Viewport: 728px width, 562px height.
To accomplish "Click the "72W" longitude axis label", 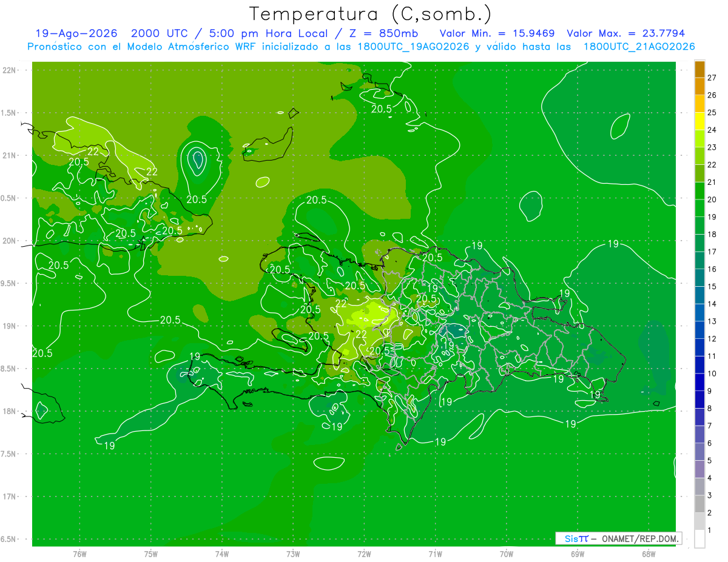I will 364,554.
